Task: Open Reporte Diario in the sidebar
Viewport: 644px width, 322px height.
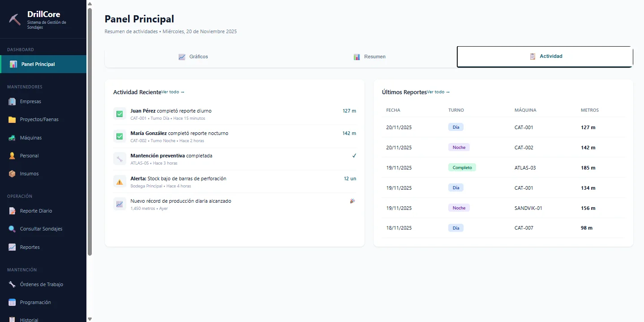Action: click(36, 211)
